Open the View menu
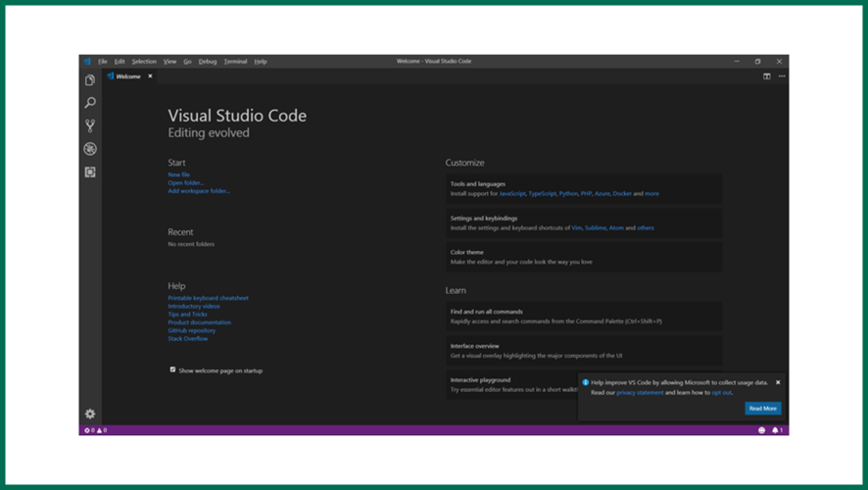The height and width of the screenshot is (490, 868). pyautogui.click(x=169, y=62)
